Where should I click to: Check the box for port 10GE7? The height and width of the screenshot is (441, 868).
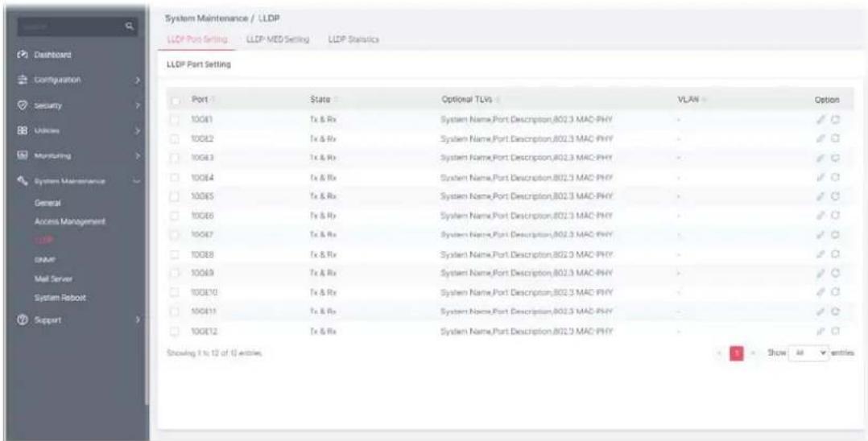tap(176, 235)
